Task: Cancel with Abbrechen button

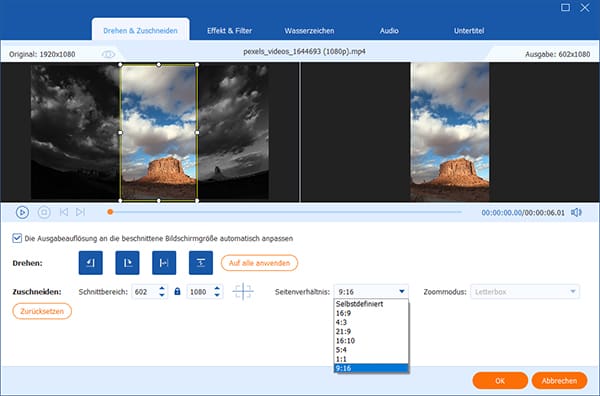Action: (559, 381)
